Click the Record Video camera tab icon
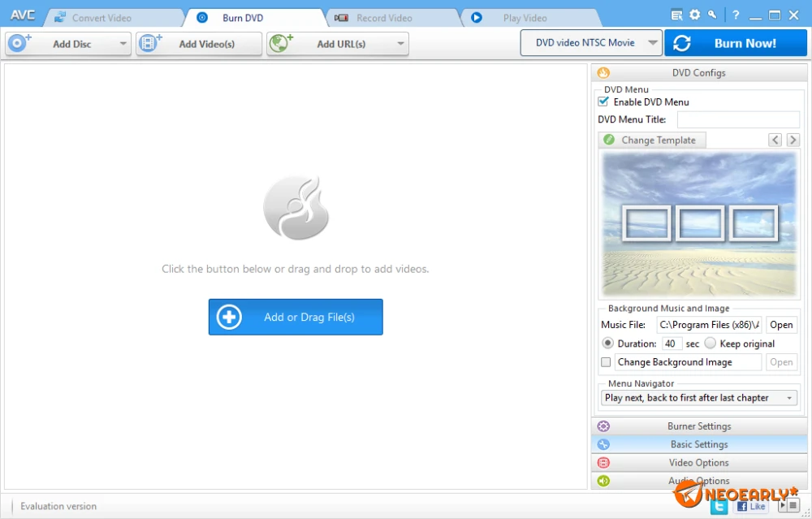 (x=341, y=18)
